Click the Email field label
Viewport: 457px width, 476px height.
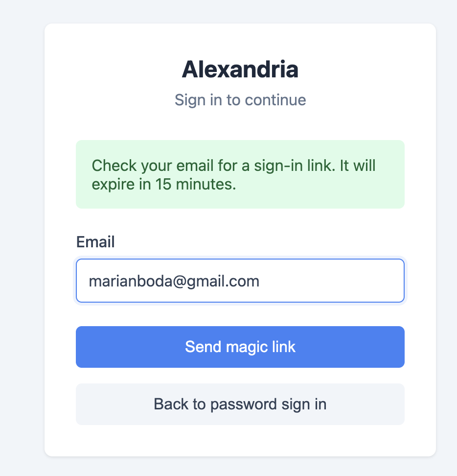coord(95,242)
